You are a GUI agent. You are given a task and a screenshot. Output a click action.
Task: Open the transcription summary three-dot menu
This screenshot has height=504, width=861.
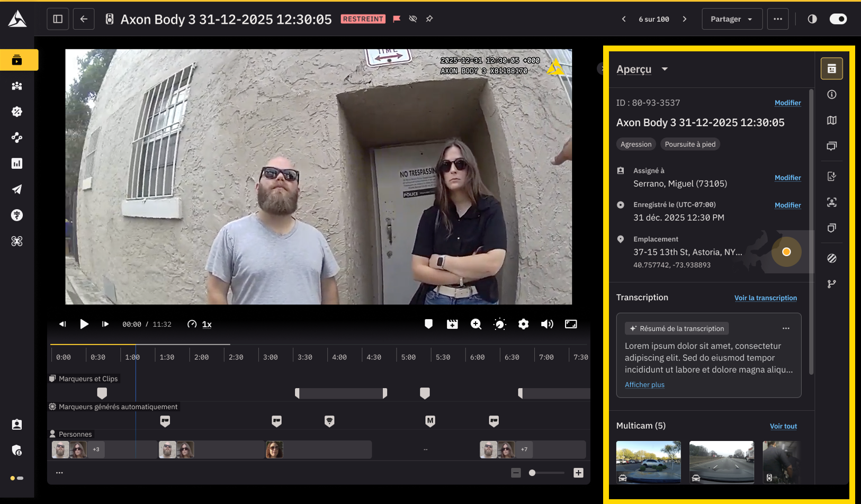pos(786,329)
